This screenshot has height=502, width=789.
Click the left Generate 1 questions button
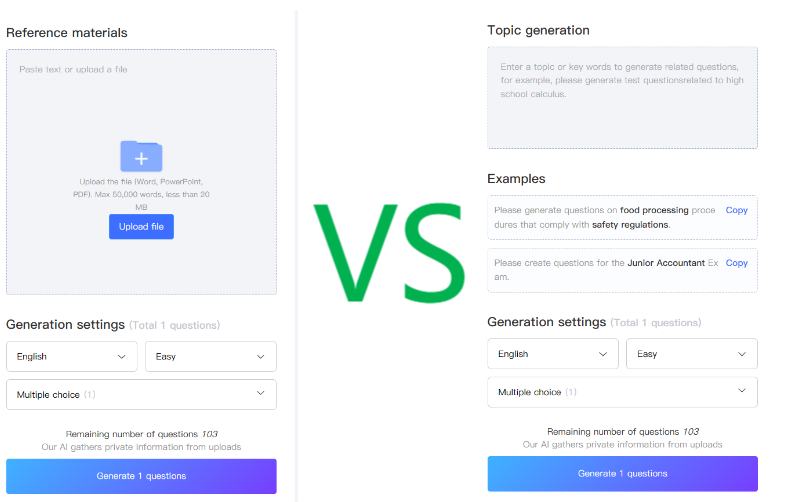pyautogui.click(x=141, y=476)
